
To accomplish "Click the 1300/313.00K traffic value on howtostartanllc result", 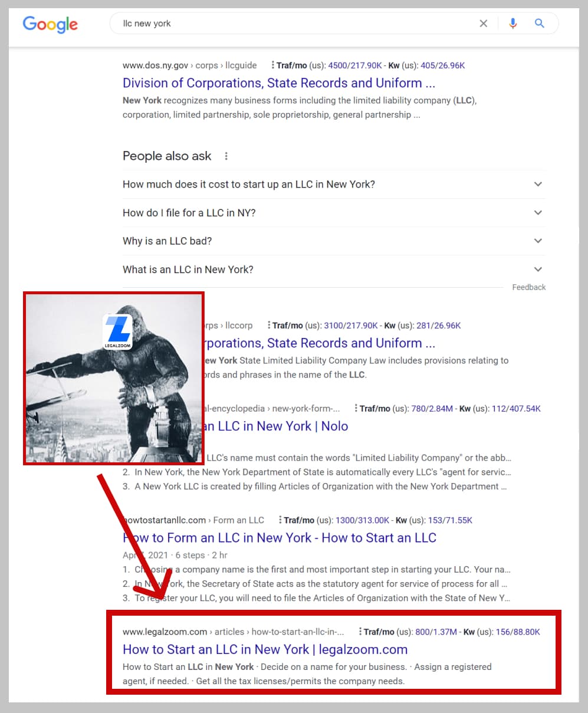I will pyautogui.click(x=362, y=521).
